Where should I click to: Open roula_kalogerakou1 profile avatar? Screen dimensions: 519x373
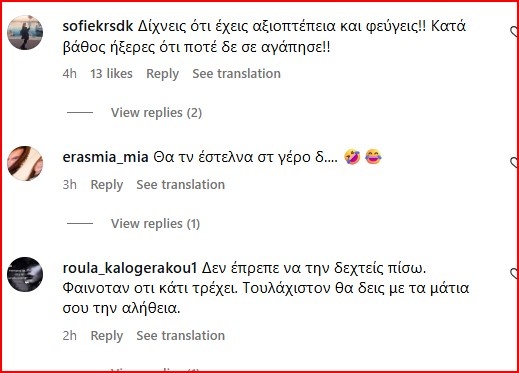(x=25, y=275)
